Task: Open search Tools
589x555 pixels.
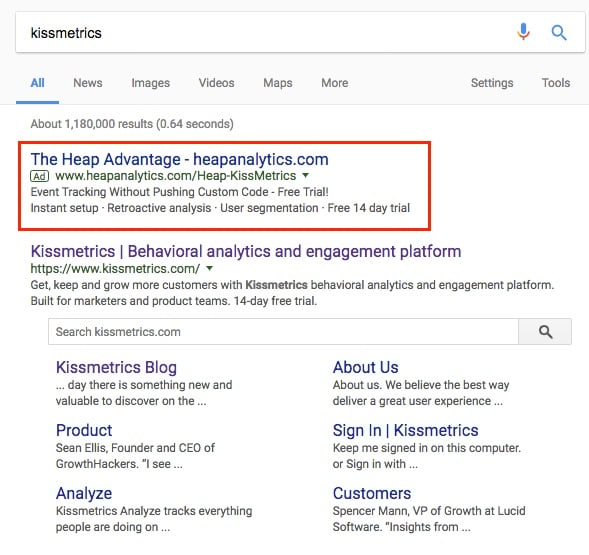Action: 556,83
